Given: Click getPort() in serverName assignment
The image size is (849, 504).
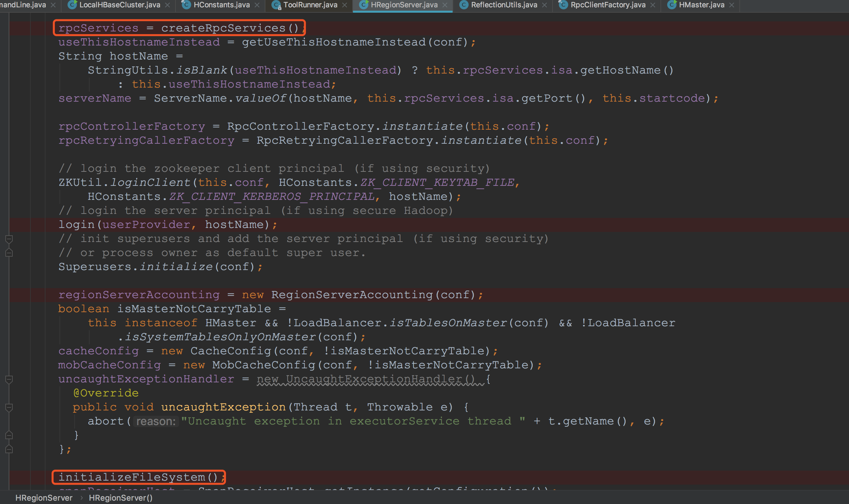Looking at the screenshot, I should (x=553, y=98).
